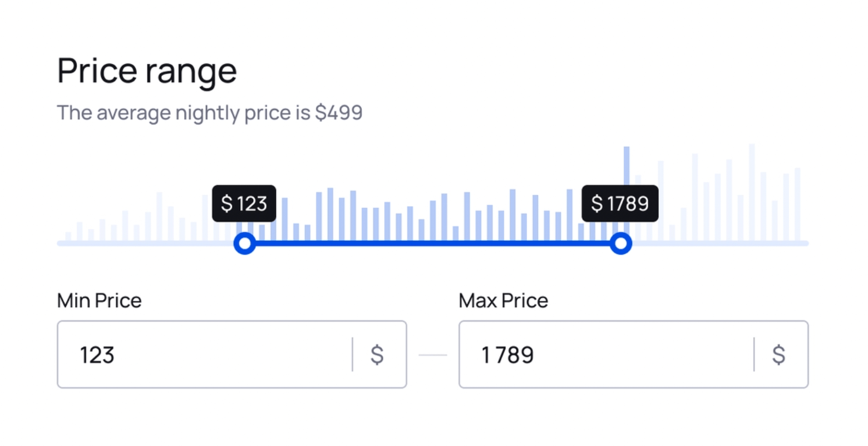This screenshot has width=868, height=446.
Task: Click the tallest highlighted histogram bar
Action: point(627,167)
